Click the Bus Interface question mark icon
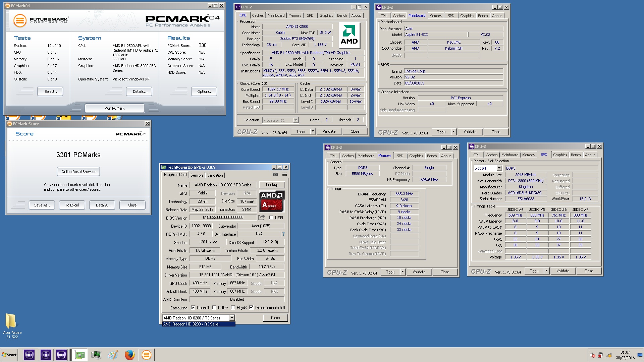 283,234
